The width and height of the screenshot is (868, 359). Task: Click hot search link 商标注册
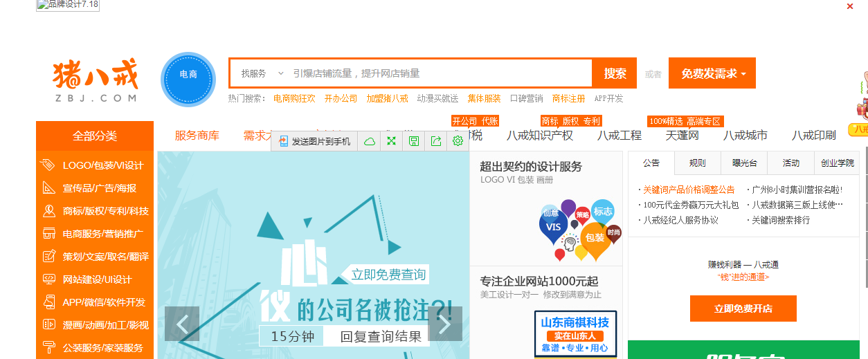pos(568,99)
